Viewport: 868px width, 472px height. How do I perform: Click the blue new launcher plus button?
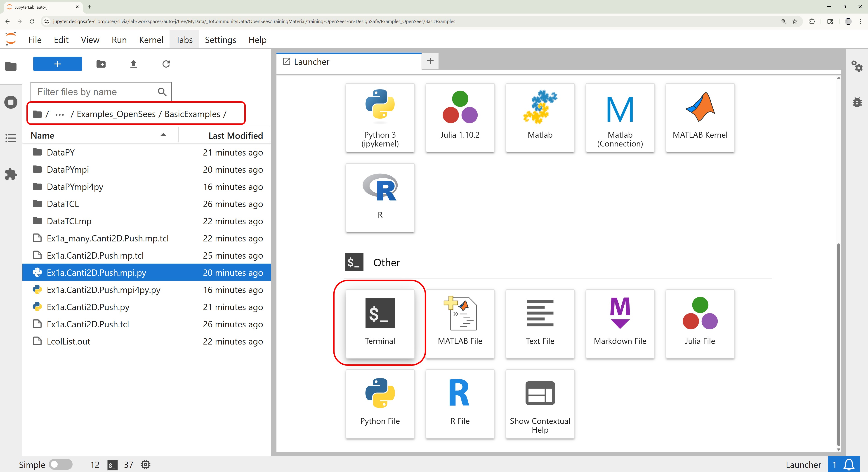coord(57,64)
